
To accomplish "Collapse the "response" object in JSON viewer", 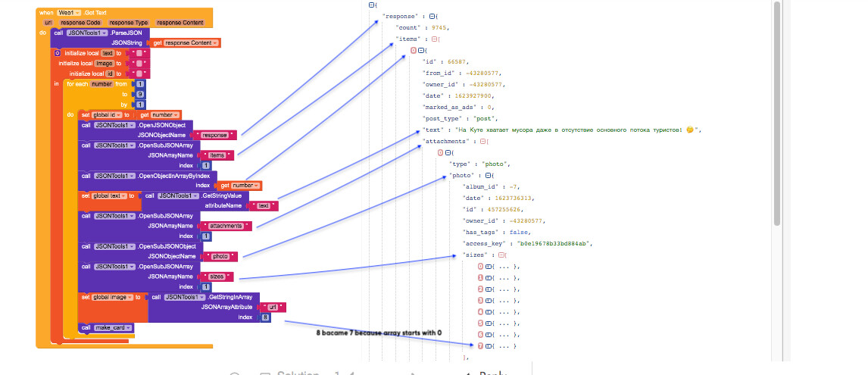I will click(432, 16).
